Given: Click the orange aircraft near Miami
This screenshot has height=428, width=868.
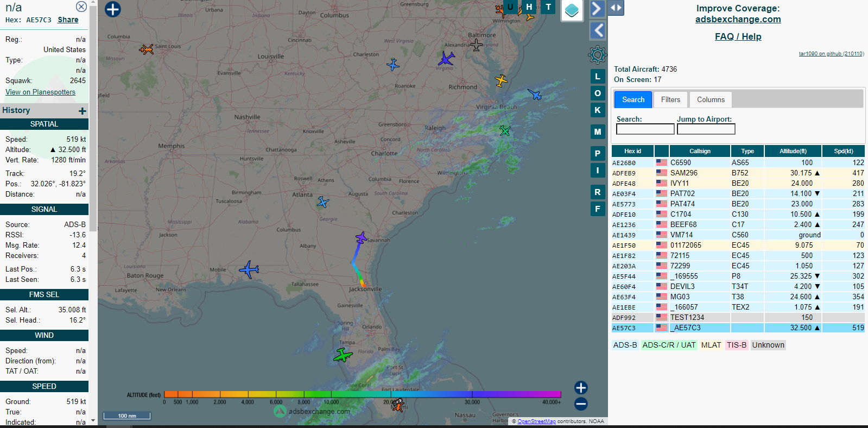Looking at the screenshot, I should (398, 405).
